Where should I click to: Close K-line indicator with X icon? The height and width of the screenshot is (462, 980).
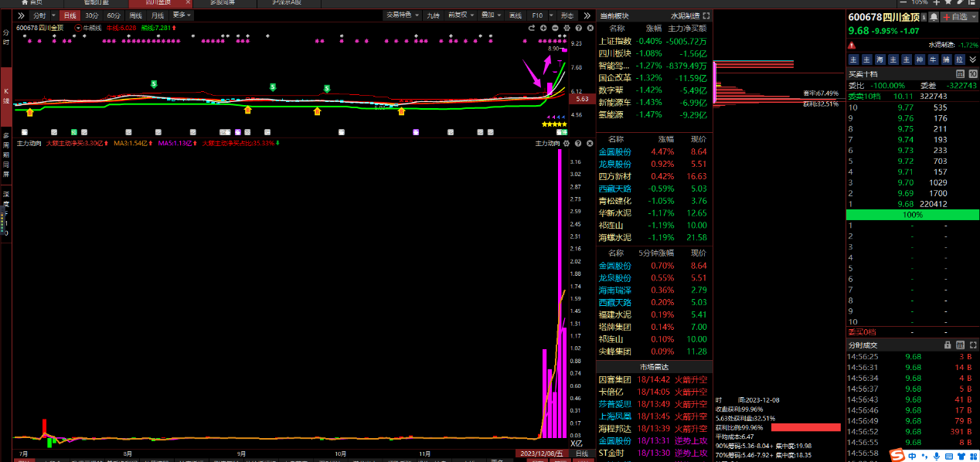(590, 28)
